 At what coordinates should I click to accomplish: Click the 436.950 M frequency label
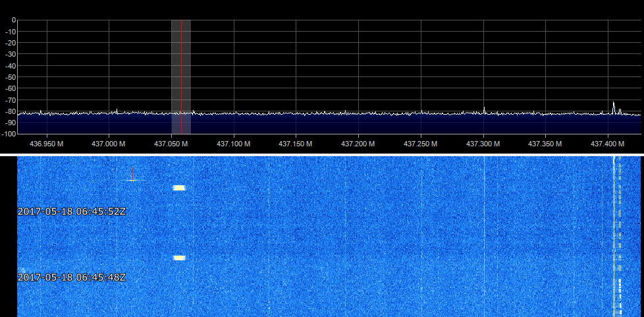[47, 144]
